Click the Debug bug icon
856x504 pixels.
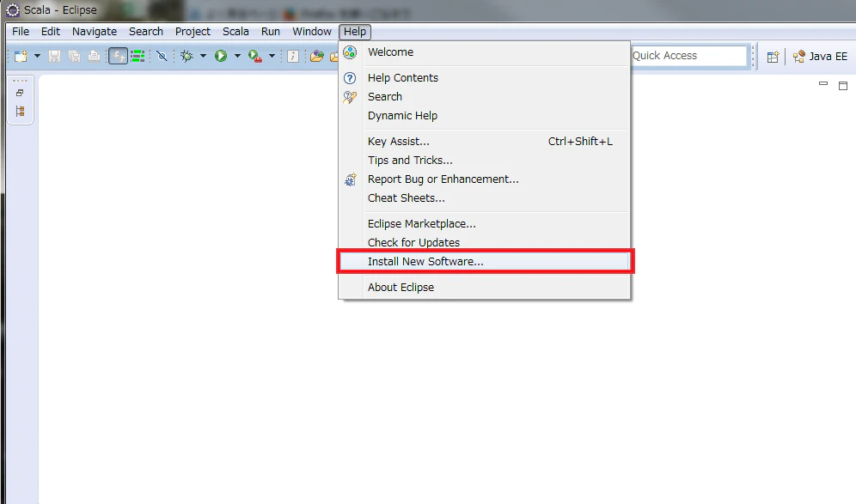(x=186, y=56)
